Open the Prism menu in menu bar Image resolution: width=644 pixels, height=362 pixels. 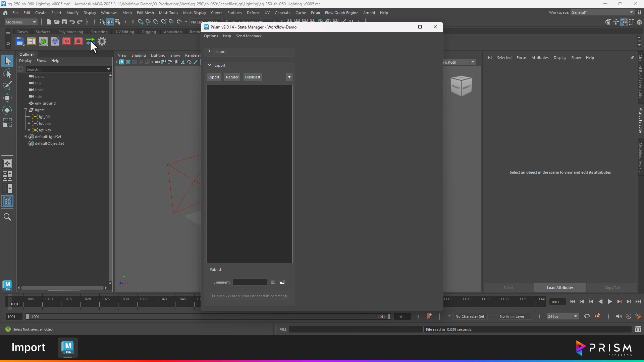(315, 13)
